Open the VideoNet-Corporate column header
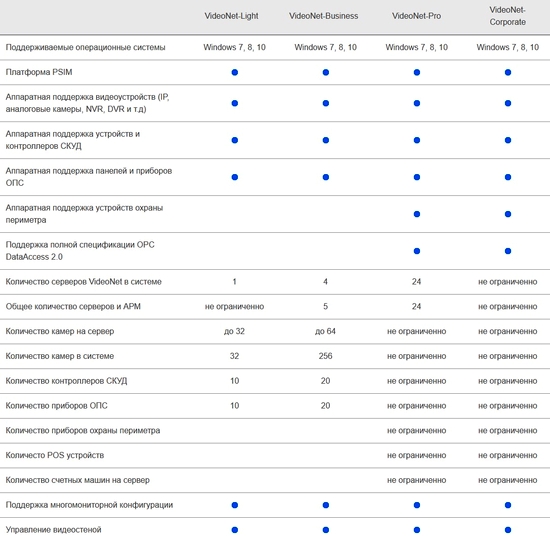This screenshot has height=536, width=550. pos(508,16)
